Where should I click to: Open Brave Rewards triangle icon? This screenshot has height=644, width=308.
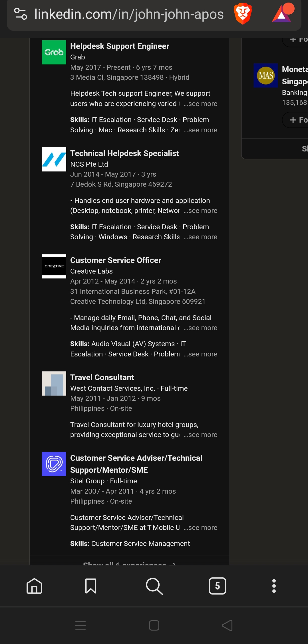tap(282, 14)
